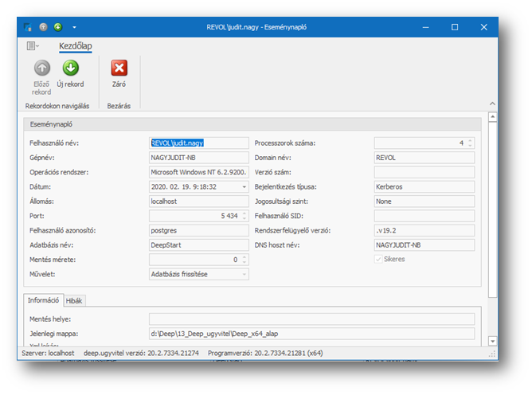Click the red Záró close icon
Viewport: 532px width, 395px height.
(x=119, y=68)
